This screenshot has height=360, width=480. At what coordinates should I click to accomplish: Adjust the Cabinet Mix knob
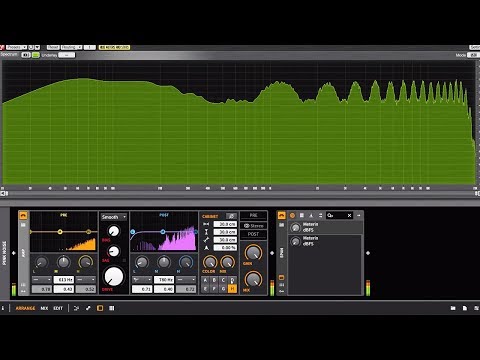click(227, 262)
